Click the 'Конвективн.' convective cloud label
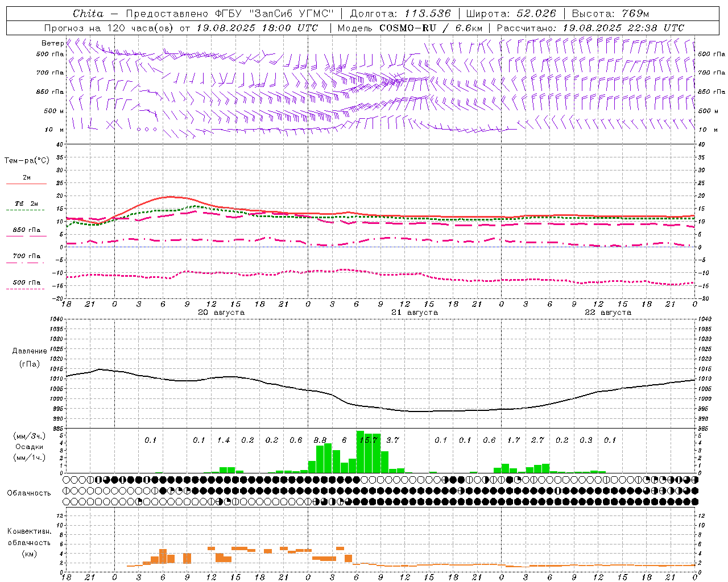The width and height of the screenshot is (728, 582). (29, 531)
